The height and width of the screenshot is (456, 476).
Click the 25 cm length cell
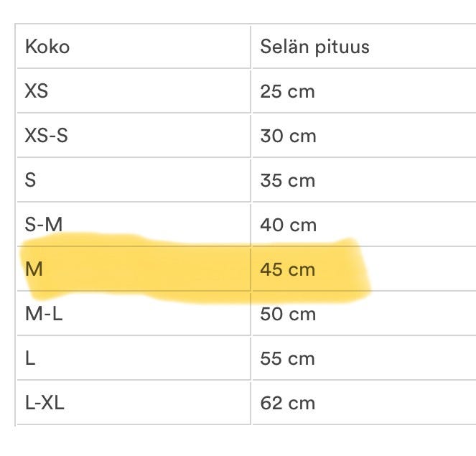click(x=287, y=92)
